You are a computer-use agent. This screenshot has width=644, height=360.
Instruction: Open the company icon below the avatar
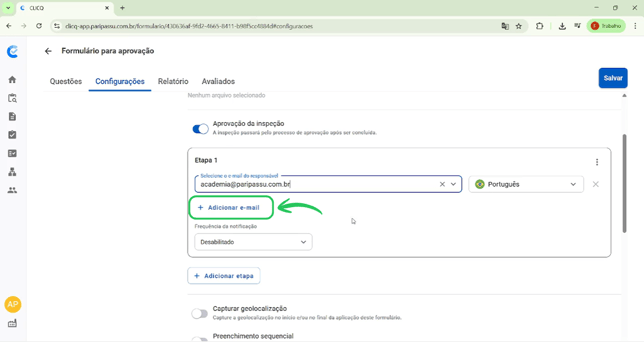(12, 323)
